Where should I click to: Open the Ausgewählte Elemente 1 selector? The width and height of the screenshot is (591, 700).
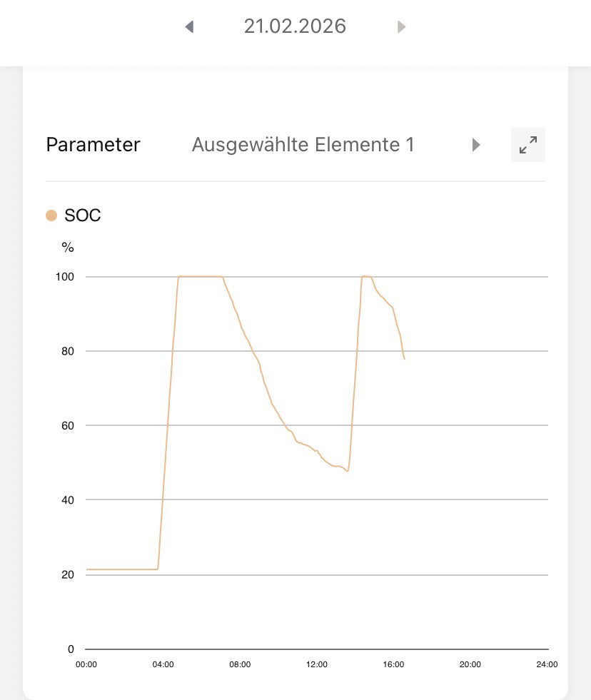pos(303,145)
